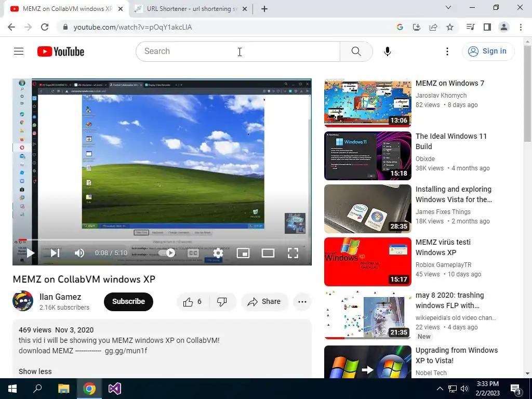Click the video progress bar
Screen dimensions: 532x399
tap(162, 240)
